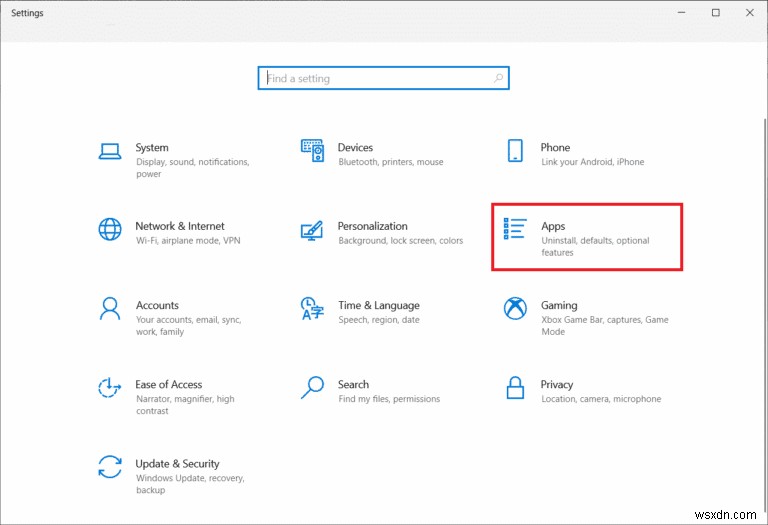Click the Ease of Access icon
Screen dimensions: 768x525
(110, 387)
